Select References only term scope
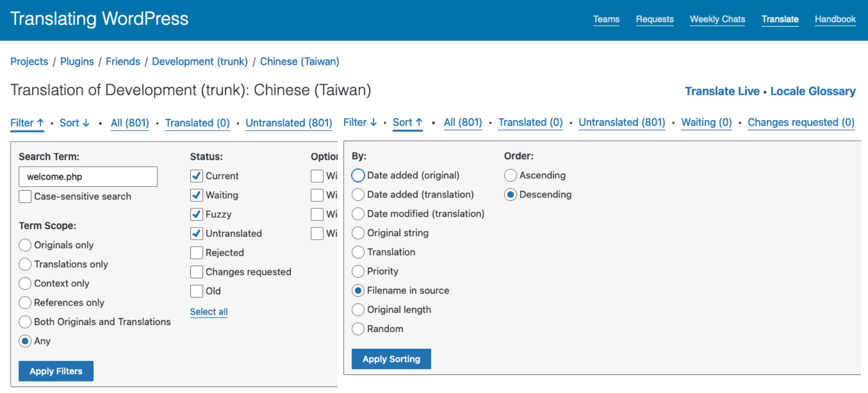868x393 pixels. (x=25, y=302)
